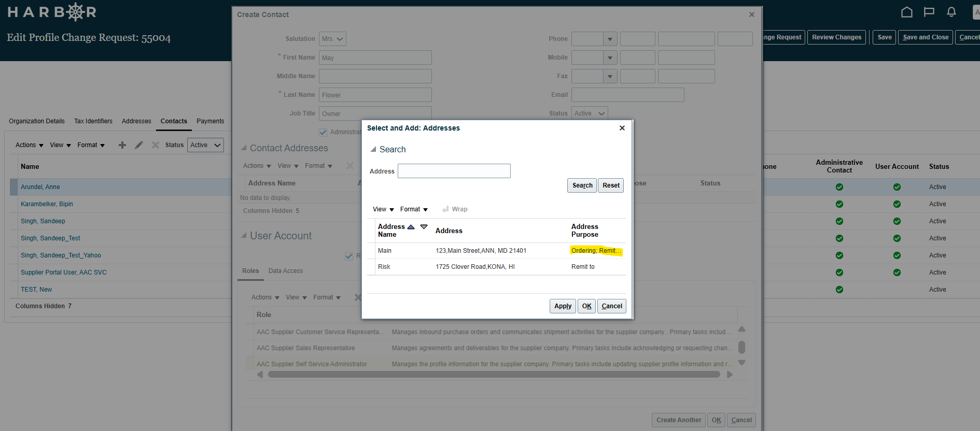Switch to Tax Identifiers tab
This screenshot has width=980, height=431.
pos(93,121)
